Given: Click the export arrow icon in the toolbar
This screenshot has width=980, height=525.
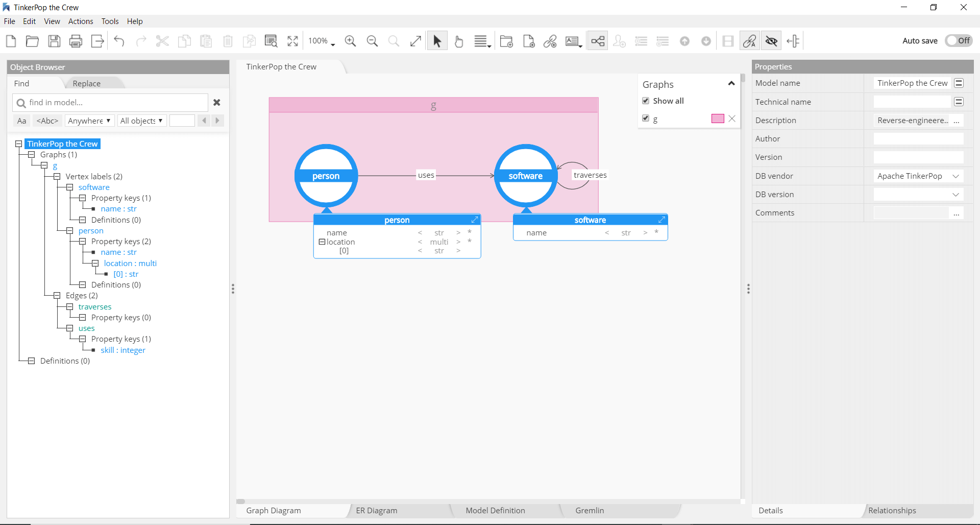Looking at the screenshot, I should coord(97,41).
